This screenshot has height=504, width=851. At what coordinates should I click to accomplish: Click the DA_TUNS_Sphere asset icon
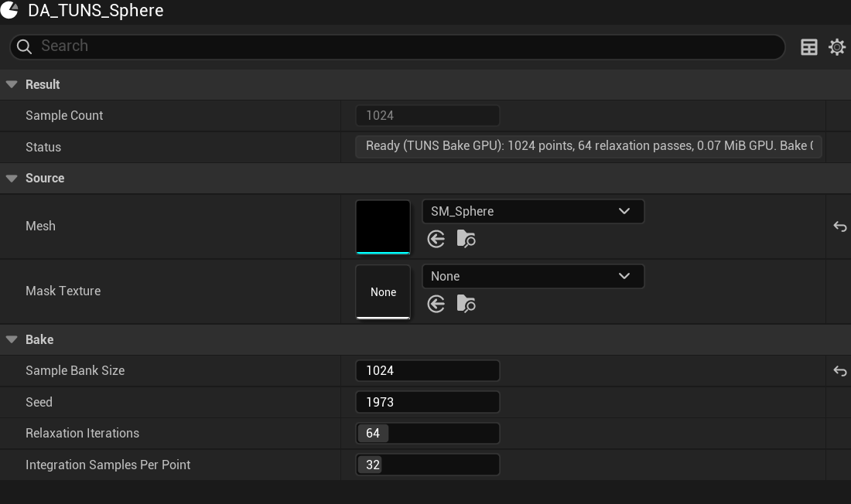click(9, 9)
